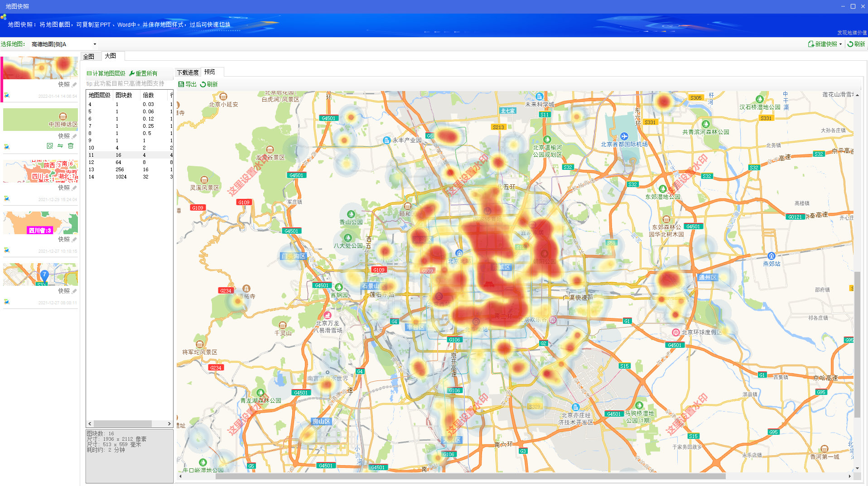Click 计算地图层级 to compute map levels
Image resolution: width=868 pixels, height=486 pixels.
(106, 73)
